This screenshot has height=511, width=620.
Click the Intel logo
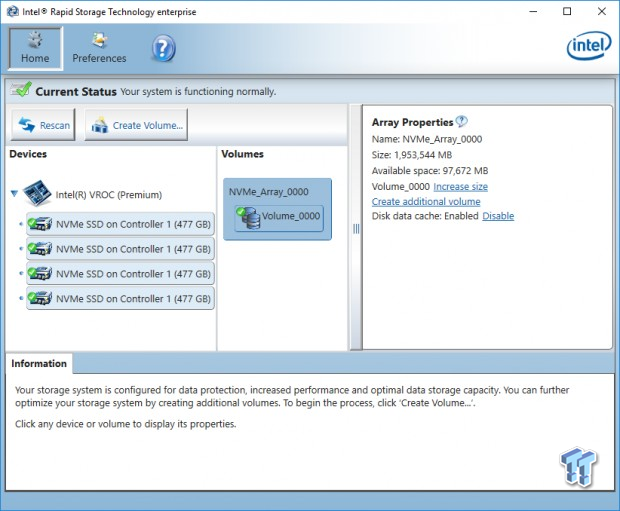589,45
